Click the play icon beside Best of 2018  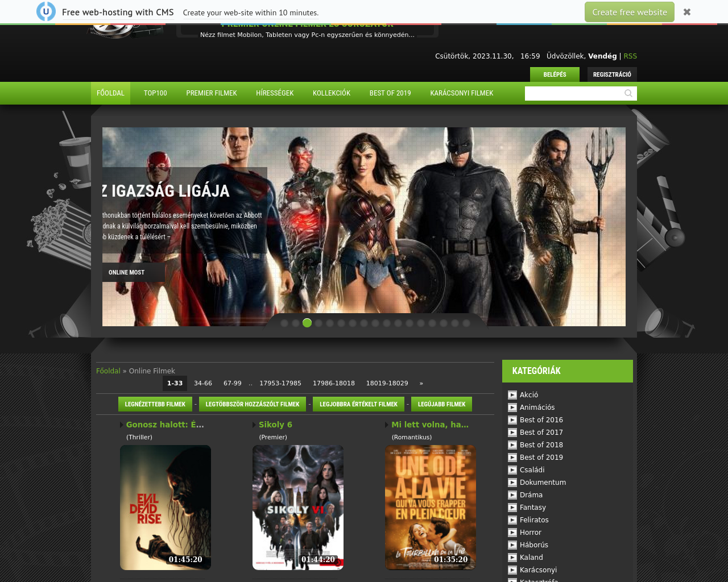512,445
